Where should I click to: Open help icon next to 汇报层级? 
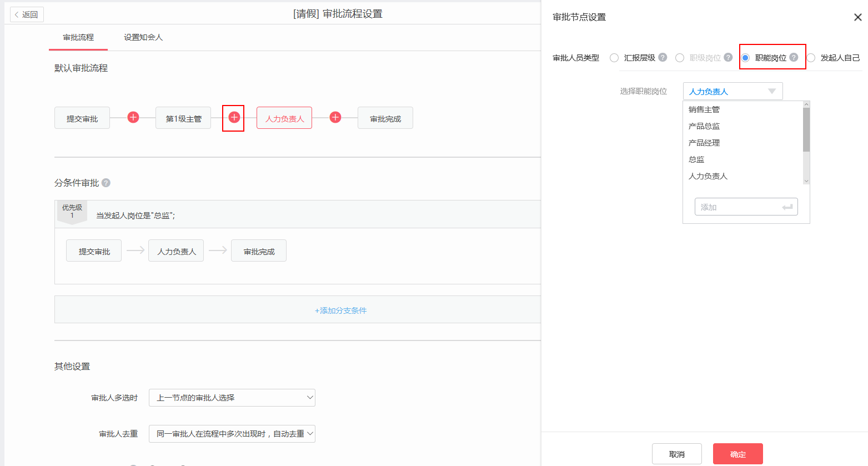pyautogui.click(x=663, y=57)
